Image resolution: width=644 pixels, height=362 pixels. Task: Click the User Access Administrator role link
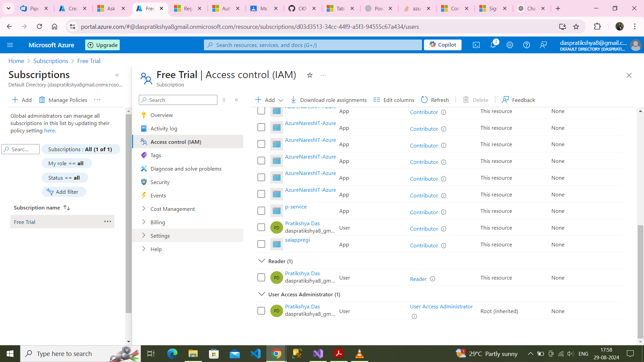(441, 307)
